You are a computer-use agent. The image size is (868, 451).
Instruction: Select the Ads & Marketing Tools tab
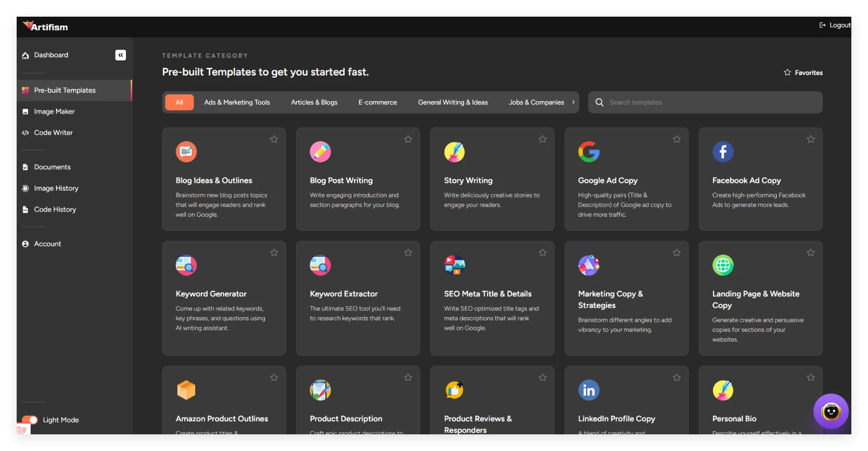pyautogui.click(x=237, y=103)
